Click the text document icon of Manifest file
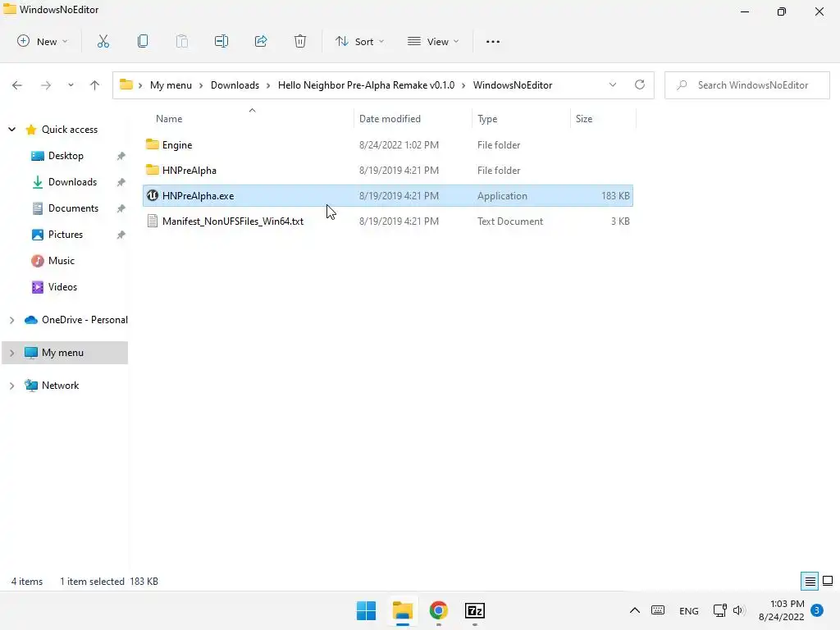Screen dimensions: 840x630 [x=153, y=221]
